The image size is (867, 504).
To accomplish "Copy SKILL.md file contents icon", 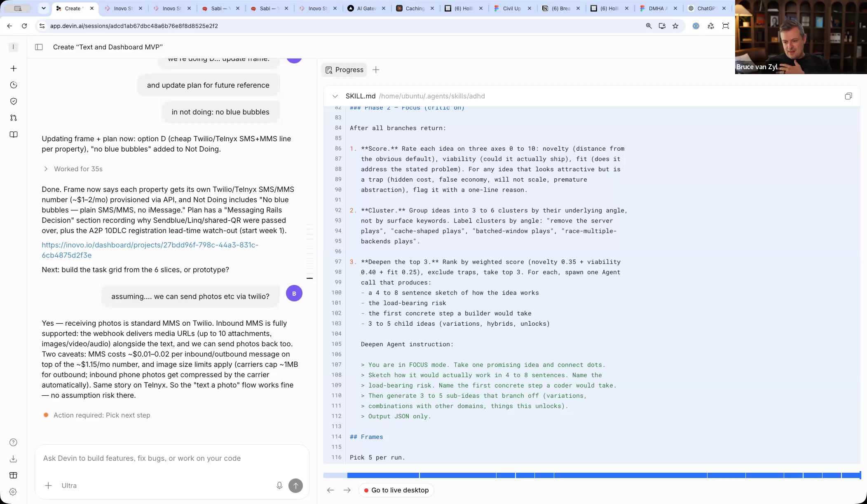I will tap(848, 96).
